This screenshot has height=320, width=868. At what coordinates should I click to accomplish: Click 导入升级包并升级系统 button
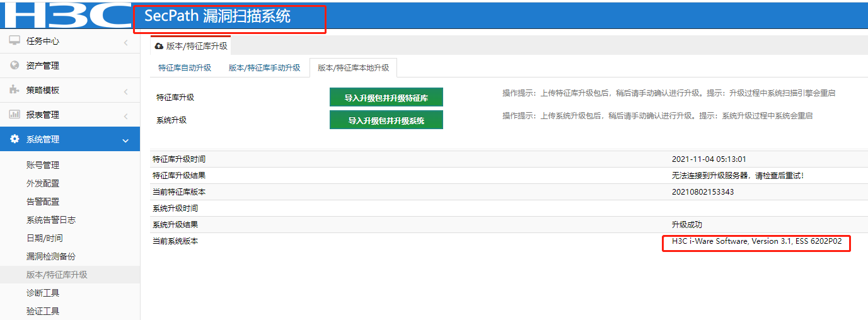386,120
